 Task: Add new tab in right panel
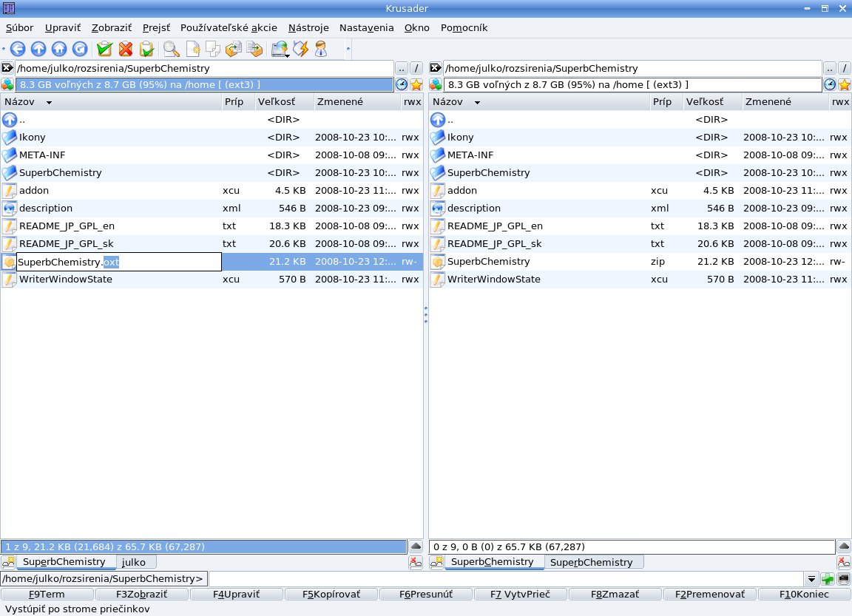(436, 562)
